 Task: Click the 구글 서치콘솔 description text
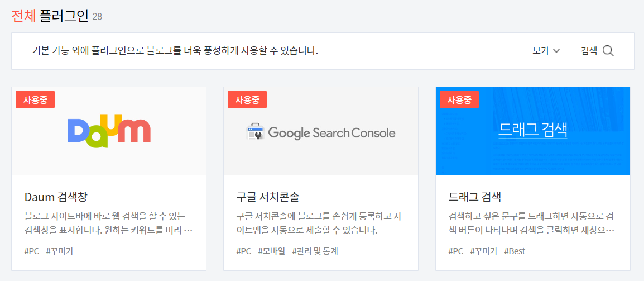[x=319, y=222]
